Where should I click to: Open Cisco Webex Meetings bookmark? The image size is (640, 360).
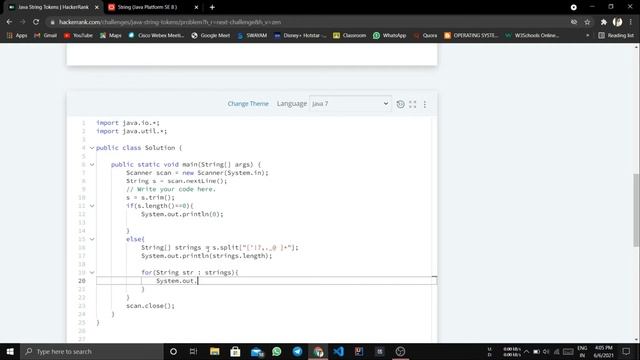coord(156,36)
